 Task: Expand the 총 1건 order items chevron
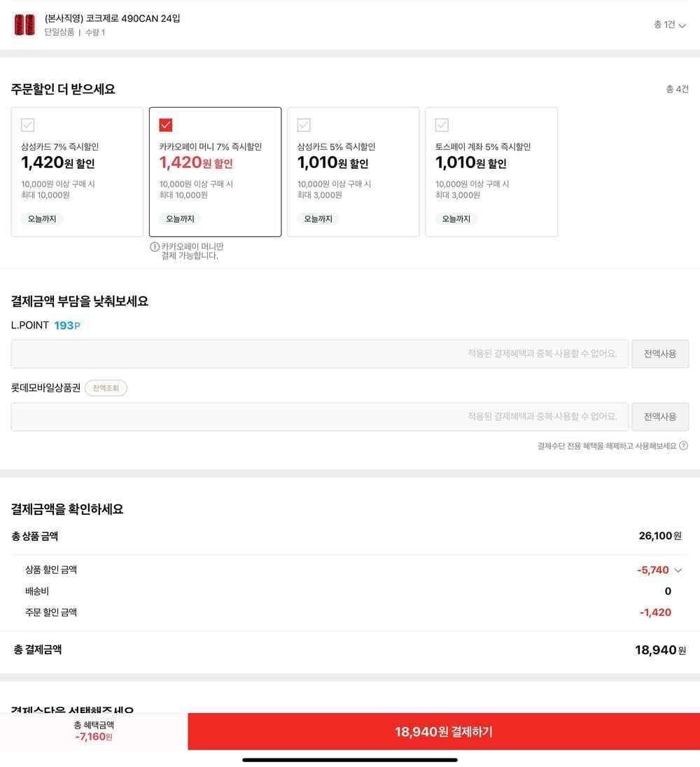click(682, 25)
